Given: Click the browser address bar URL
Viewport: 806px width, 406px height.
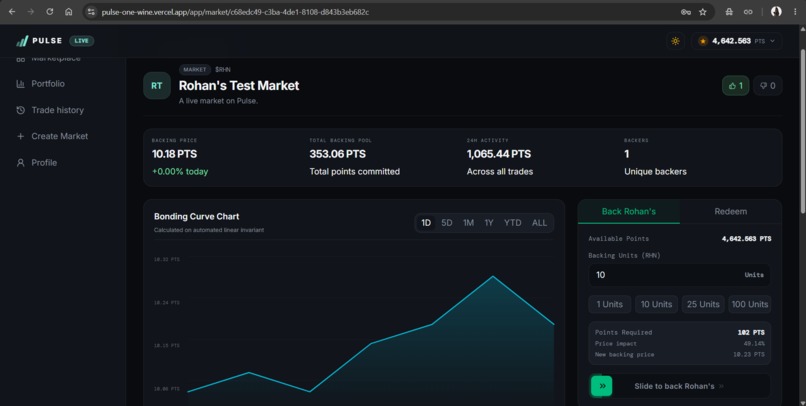Looking at the screenshot, I should (x=235, y=12).
